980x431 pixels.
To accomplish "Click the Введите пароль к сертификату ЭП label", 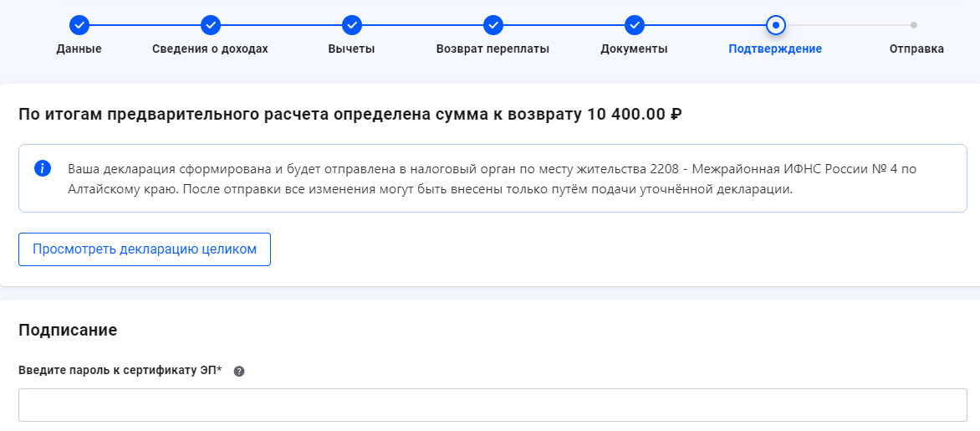I will point(120,371).
